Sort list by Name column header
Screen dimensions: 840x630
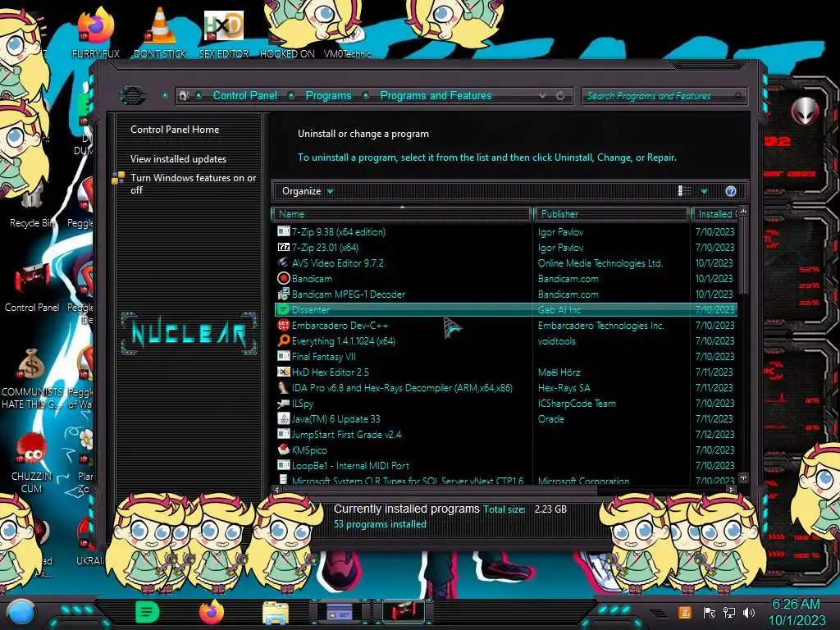[x=401, y=214]
